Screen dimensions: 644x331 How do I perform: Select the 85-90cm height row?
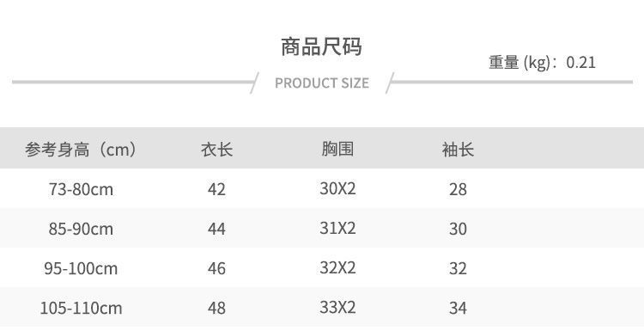click(322, 228)
